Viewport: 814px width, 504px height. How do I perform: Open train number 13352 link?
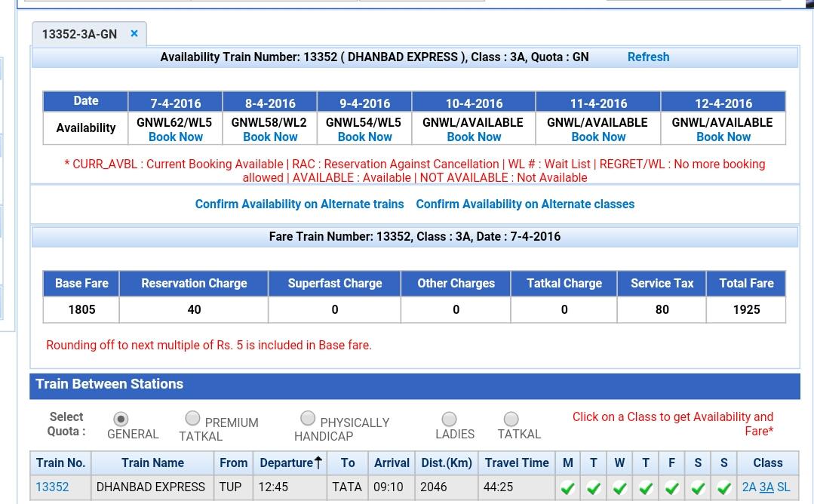52,487
